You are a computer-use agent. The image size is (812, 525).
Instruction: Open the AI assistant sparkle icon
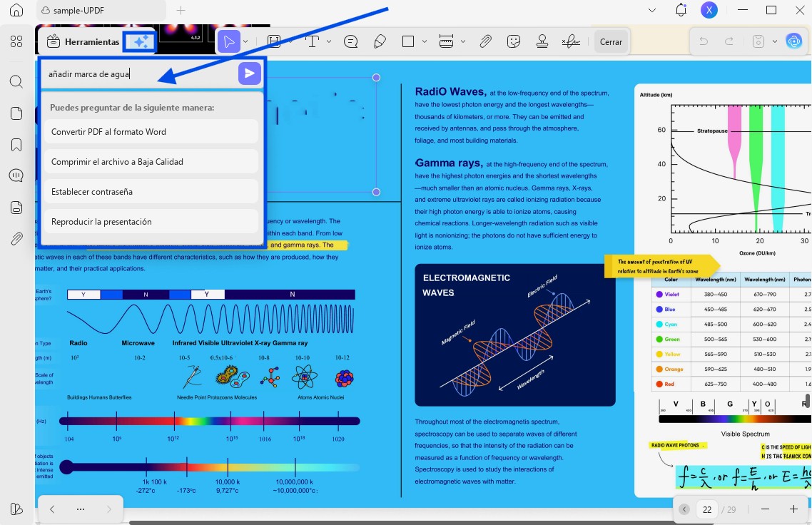(140, 41)
